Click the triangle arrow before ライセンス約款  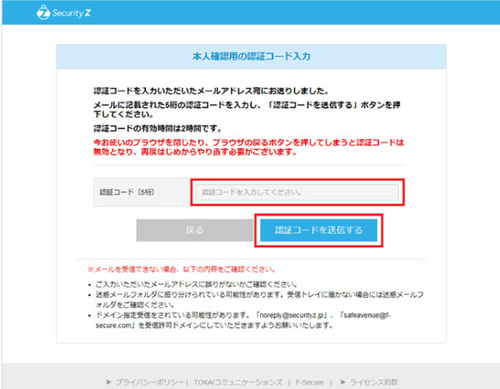[x=343, y=382]
